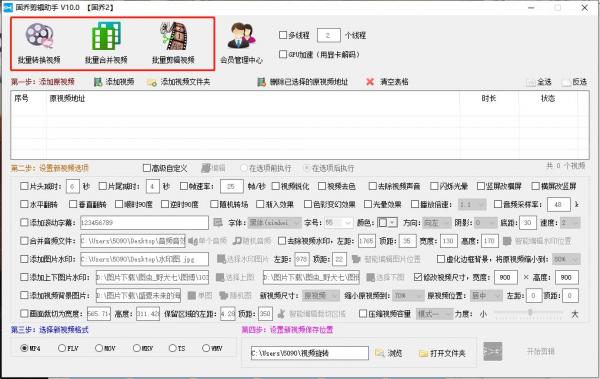Tick 水平翻转 horizontal flip checkbox
The image size is (600, 379).
(x=24, y=204)
